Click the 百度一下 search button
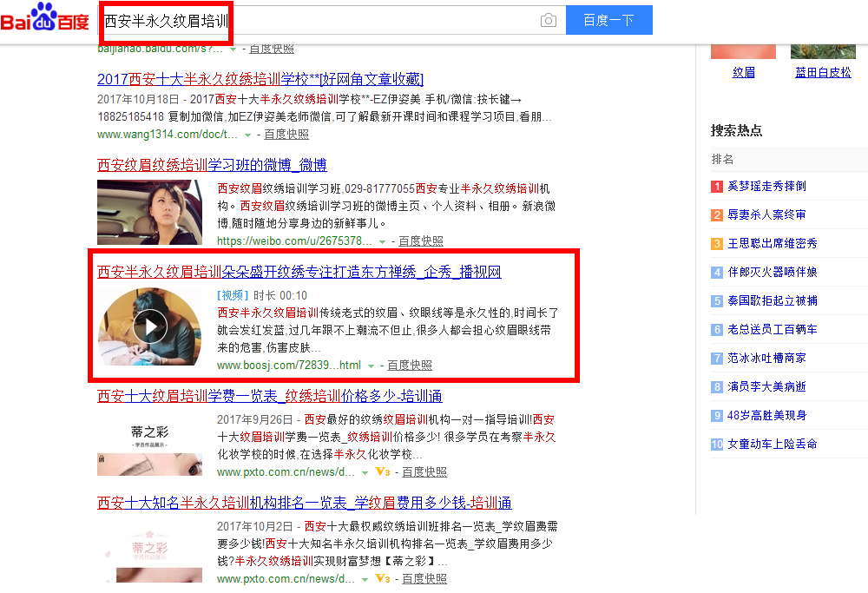 609,21
